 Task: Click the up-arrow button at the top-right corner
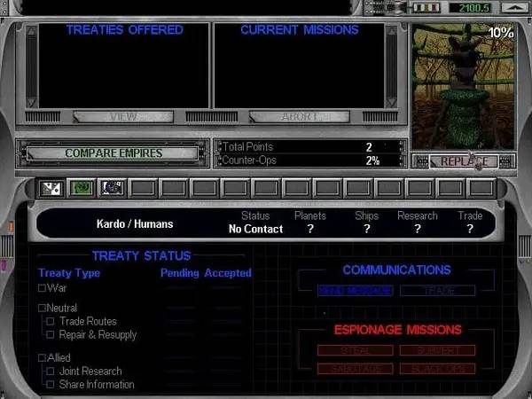pyautogui.click(x=512, y=7)
